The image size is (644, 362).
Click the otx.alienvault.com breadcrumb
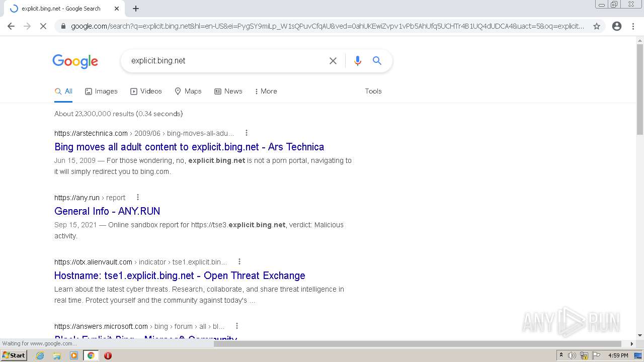[x=140, y=262]
